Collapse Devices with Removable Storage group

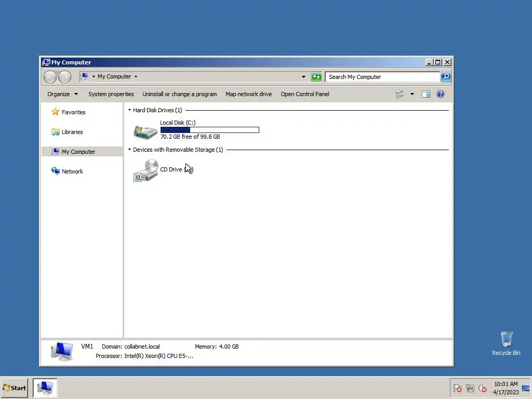point(129,149)
